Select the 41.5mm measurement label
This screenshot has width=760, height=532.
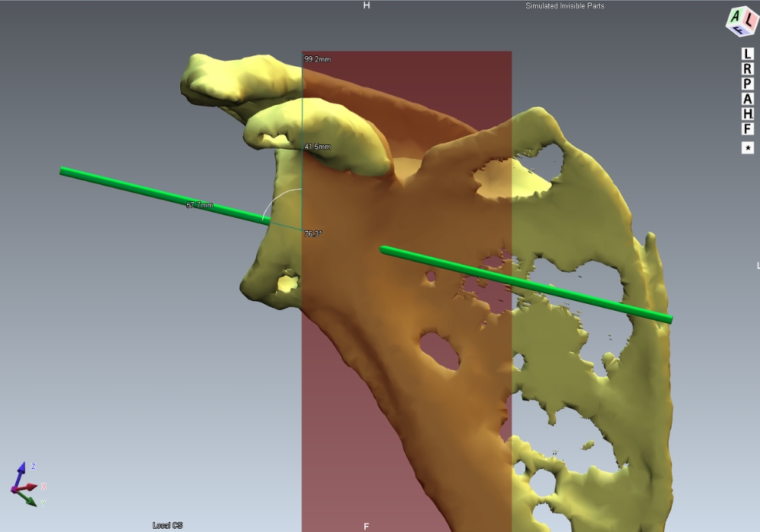(318, 147)
